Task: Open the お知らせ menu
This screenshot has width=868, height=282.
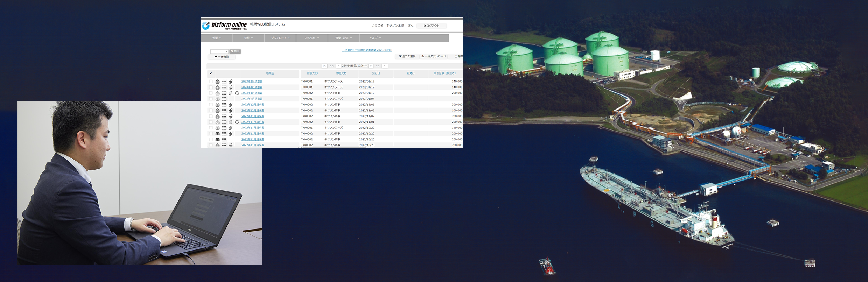Action: 311,38
